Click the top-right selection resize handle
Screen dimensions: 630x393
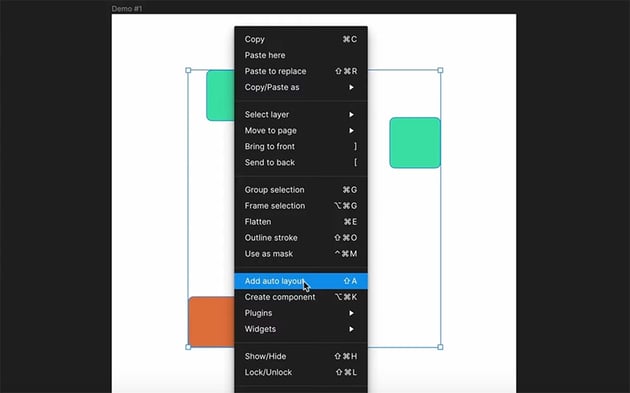tap(440, 70)
